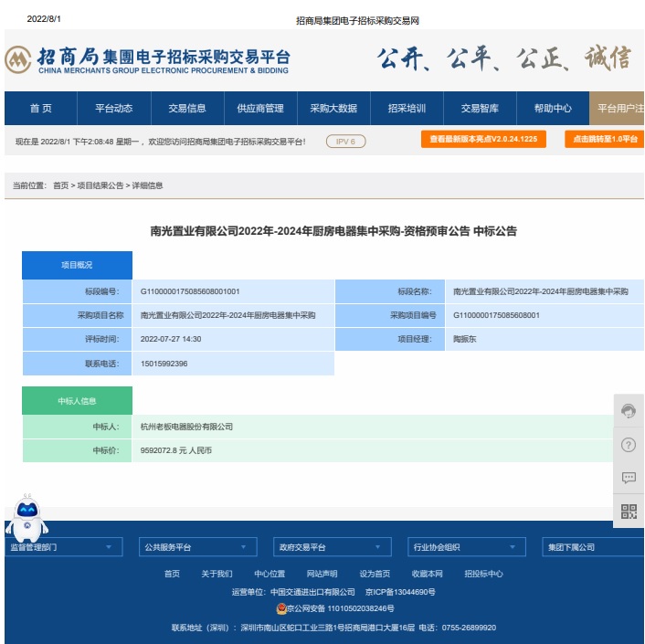
Task: Click the 标段名称 value in table
Action: pos(541,291)
